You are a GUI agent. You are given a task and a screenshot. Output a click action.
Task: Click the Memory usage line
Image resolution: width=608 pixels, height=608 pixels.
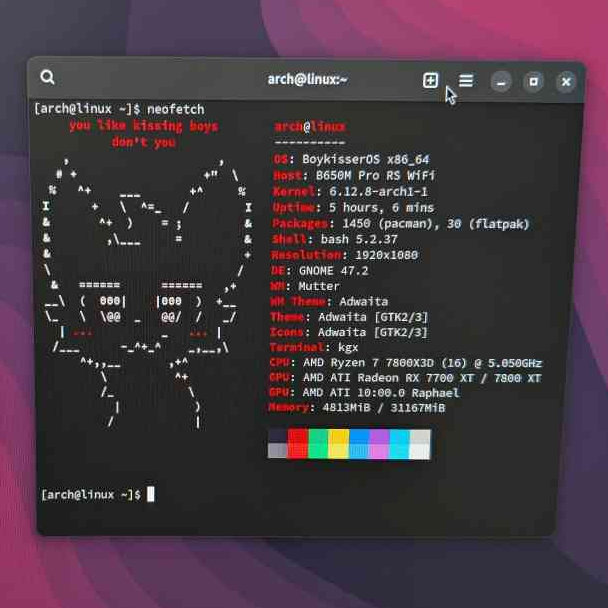pos(357,408)
